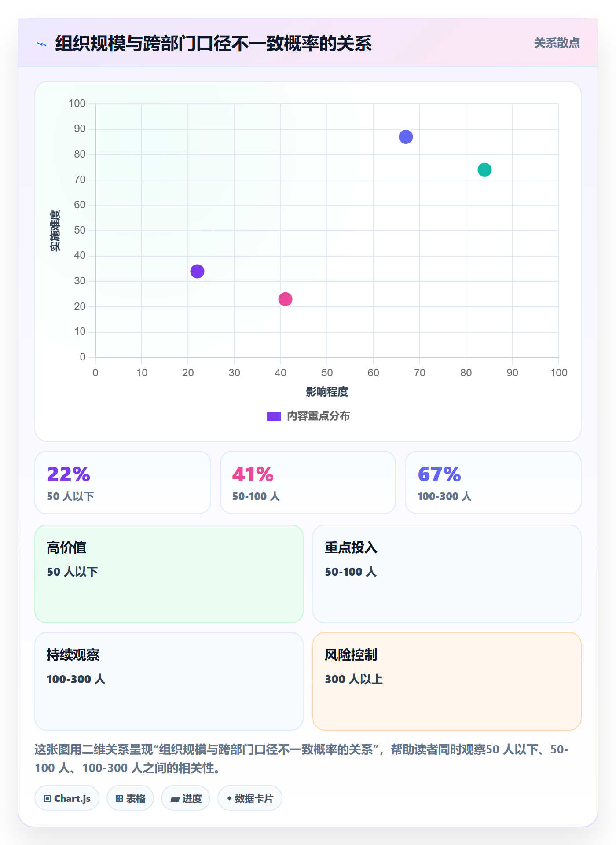Click the Chart.js tag chip

[x=67, y=798]
